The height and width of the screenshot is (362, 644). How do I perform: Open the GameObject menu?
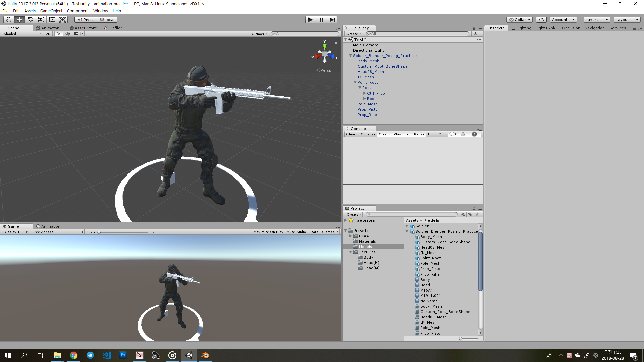51,11
